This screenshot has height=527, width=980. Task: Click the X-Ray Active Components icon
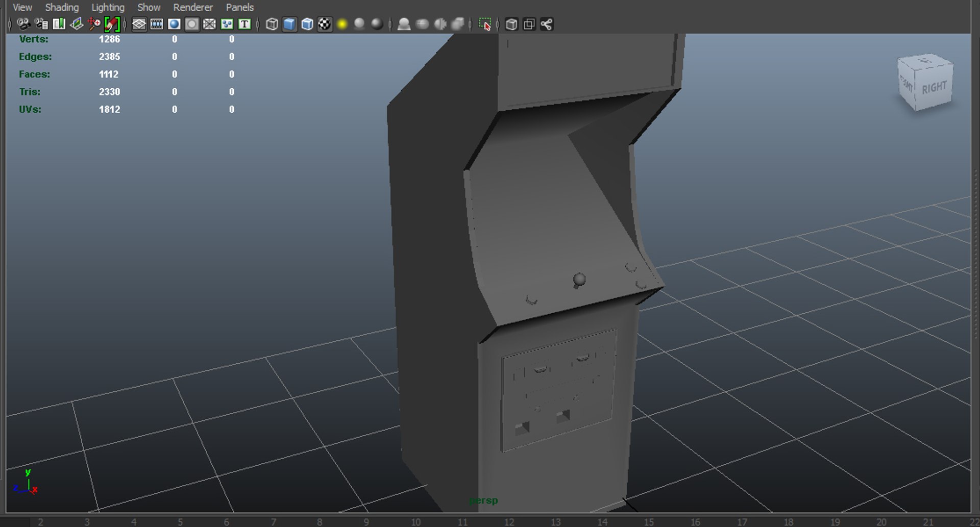(x=529, y=24)
